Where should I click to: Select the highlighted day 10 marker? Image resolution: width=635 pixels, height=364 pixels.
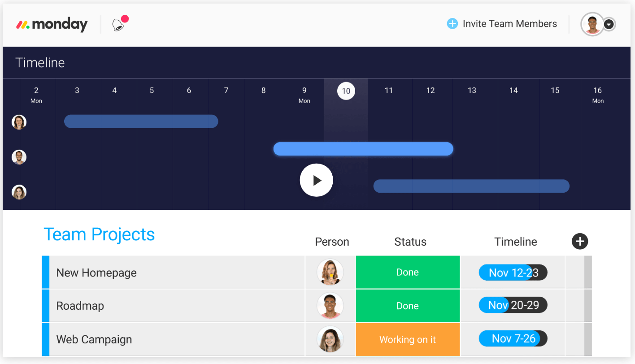[x=346, y=91]
